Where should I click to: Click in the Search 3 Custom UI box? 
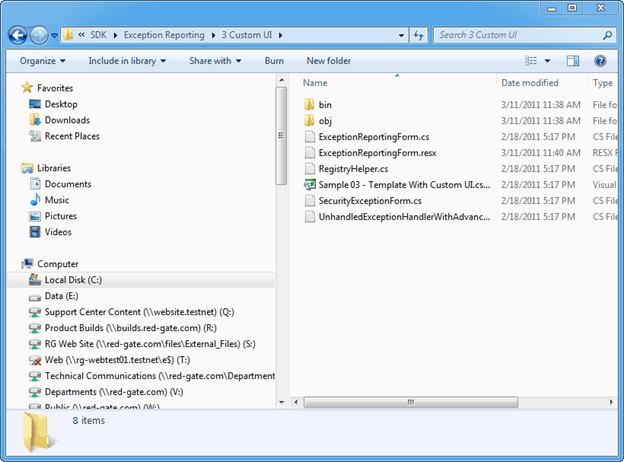point(517,35)
